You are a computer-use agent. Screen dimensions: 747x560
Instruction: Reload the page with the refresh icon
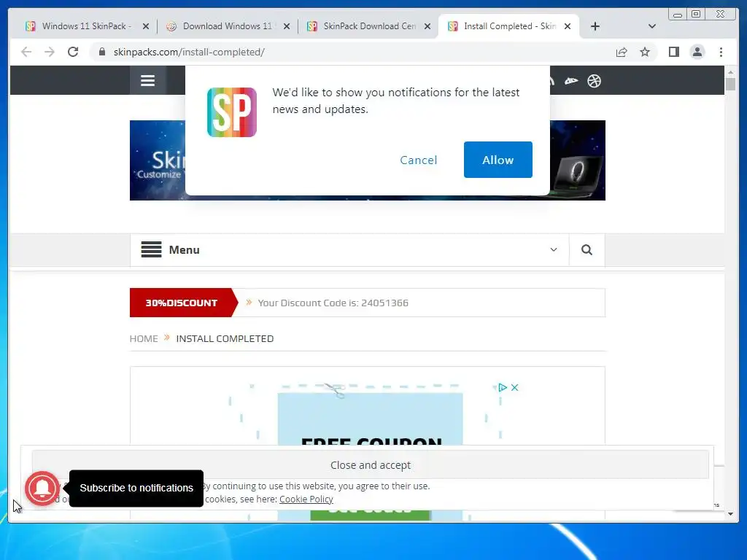click(x=73, y=52)
